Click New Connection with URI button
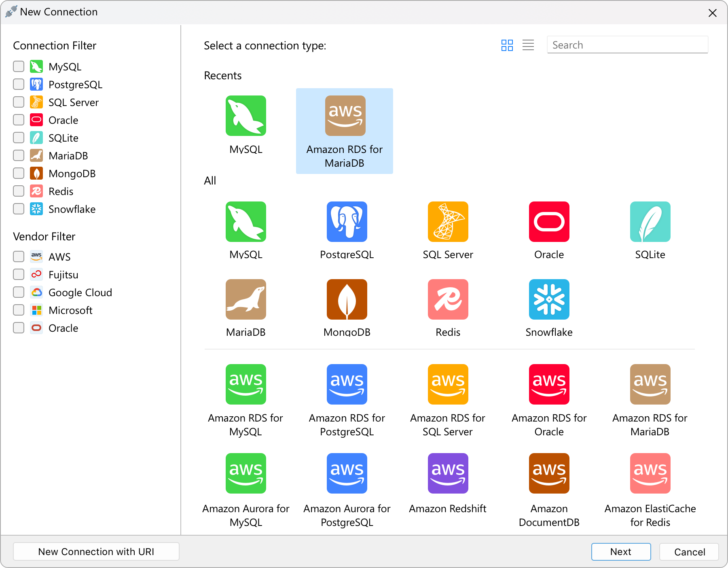 point(96,552)
